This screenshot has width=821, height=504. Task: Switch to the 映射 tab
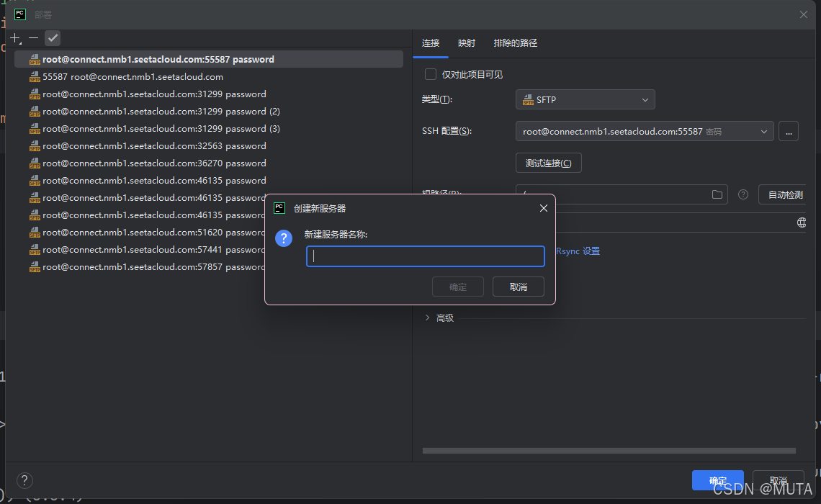[467, 43]
